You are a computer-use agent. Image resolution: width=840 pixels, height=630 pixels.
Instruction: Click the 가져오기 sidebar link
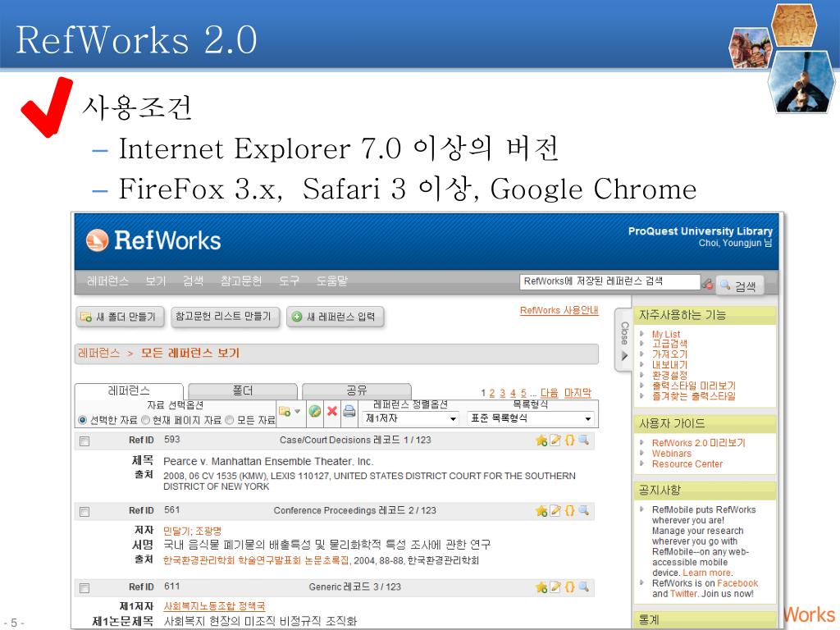(669, 354)
